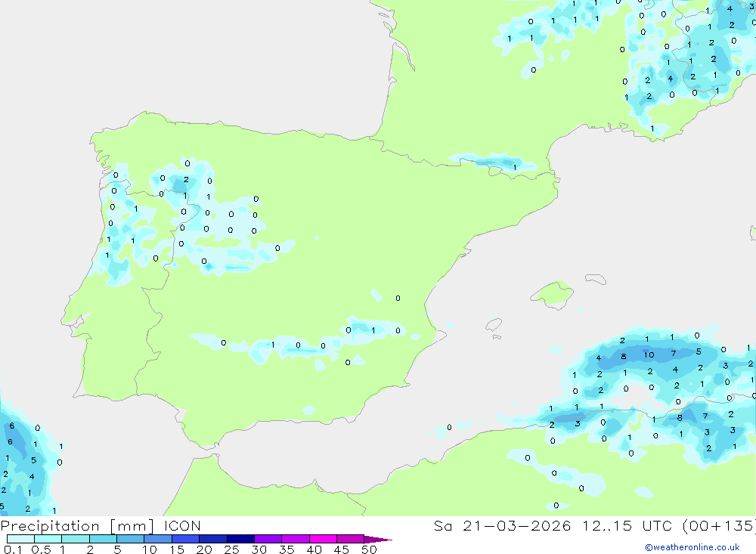This screenshot has width=756, height=554.
Task: Click the '0.5' legend scale label
Action: pyautogui.click(x=41, y=549)
